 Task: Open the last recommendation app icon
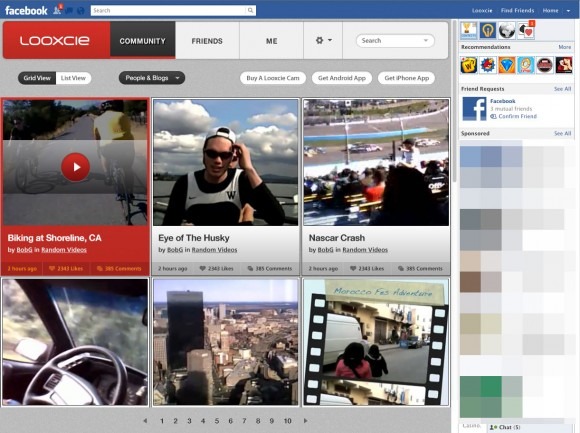[x=564, y=65]
